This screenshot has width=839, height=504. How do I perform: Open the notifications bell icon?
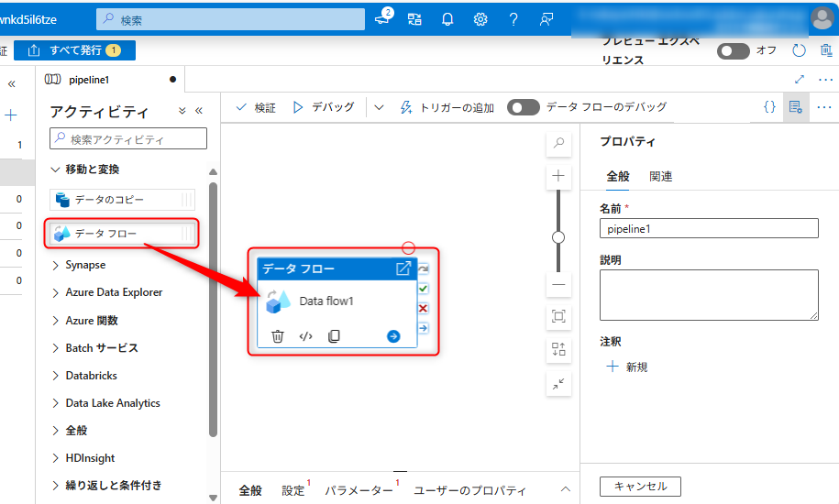click(447, 20)
